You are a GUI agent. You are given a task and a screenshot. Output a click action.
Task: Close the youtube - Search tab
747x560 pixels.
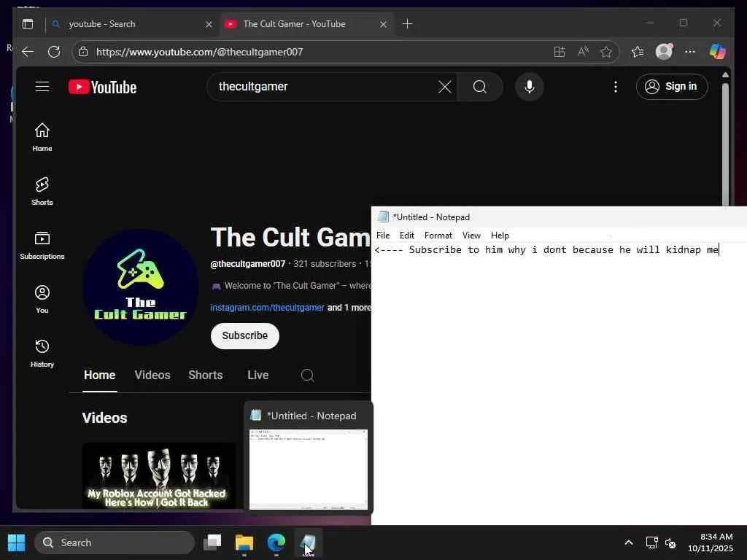coord(209,24)
